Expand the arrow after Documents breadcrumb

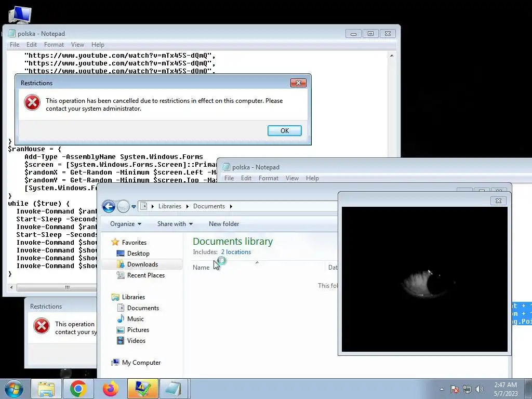pyautogui.click(x=231, y=206)
